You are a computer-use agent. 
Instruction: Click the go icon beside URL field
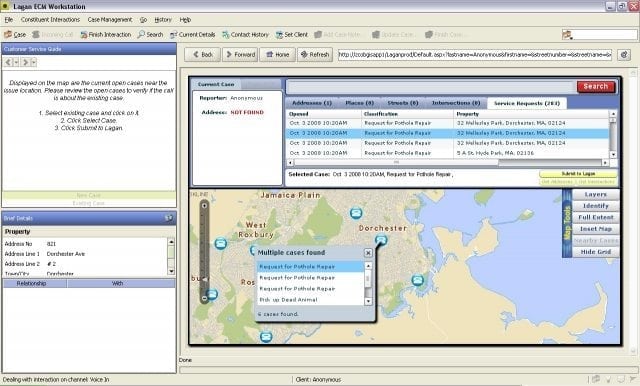pos(624,54)
